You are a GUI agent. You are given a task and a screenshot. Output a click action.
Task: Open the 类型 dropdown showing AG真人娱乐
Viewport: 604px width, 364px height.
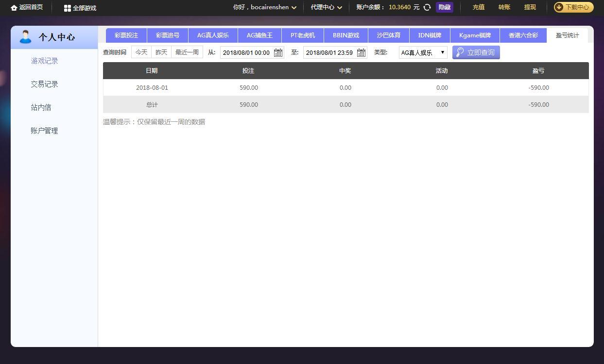pos(423,52)
